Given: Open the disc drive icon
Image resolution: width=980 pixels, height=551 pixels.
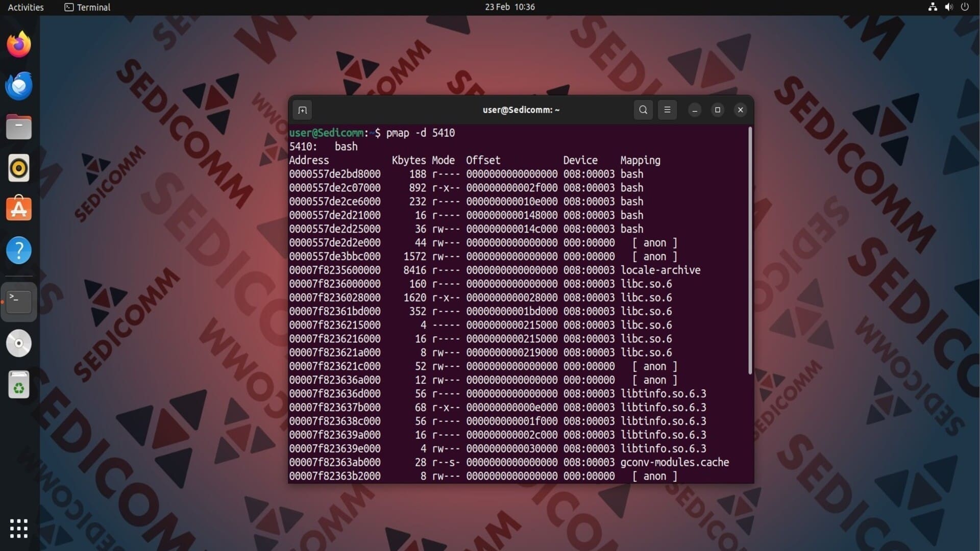Looking at the screenshot, I should pyautogui.click(x=19, y=343).
